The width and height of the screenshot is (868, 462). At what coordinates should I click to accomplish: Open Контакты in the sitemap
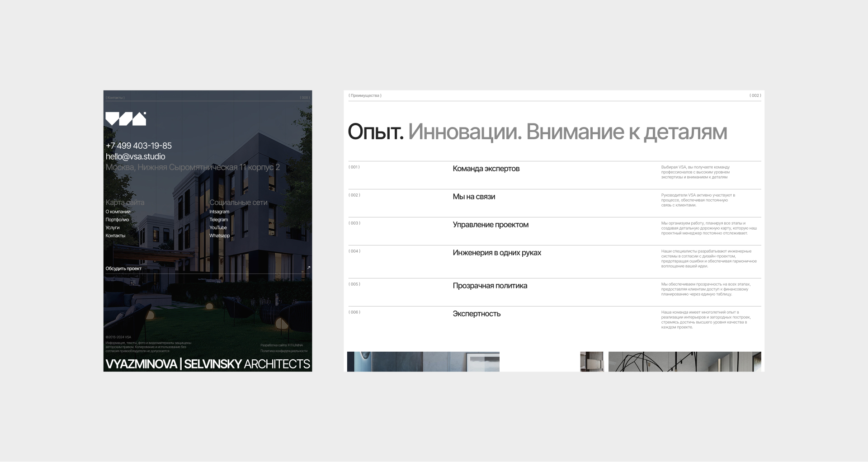[115, 236]
